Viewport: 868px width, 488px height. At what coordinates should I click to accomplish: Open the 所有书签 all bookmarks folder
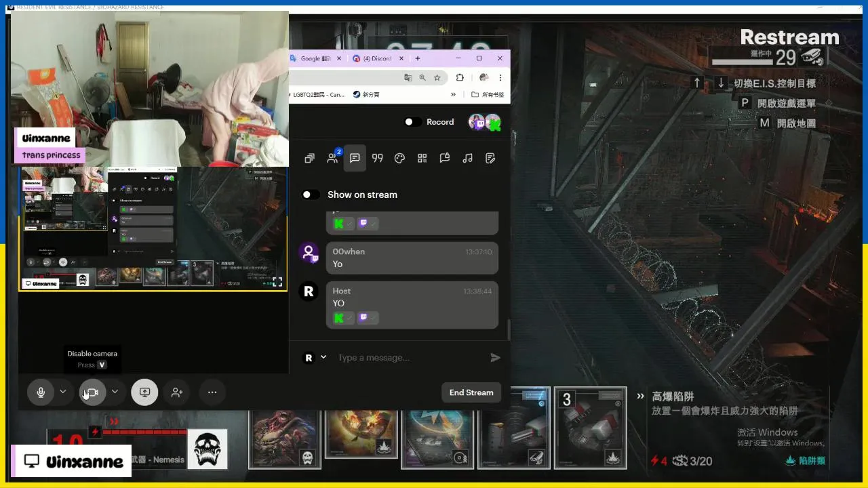tap(488, 95)
